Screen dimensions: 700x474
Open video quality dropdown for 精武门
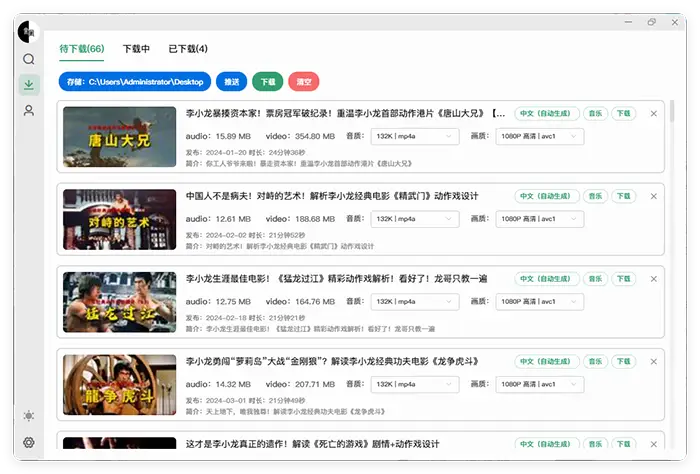[540, 219]
